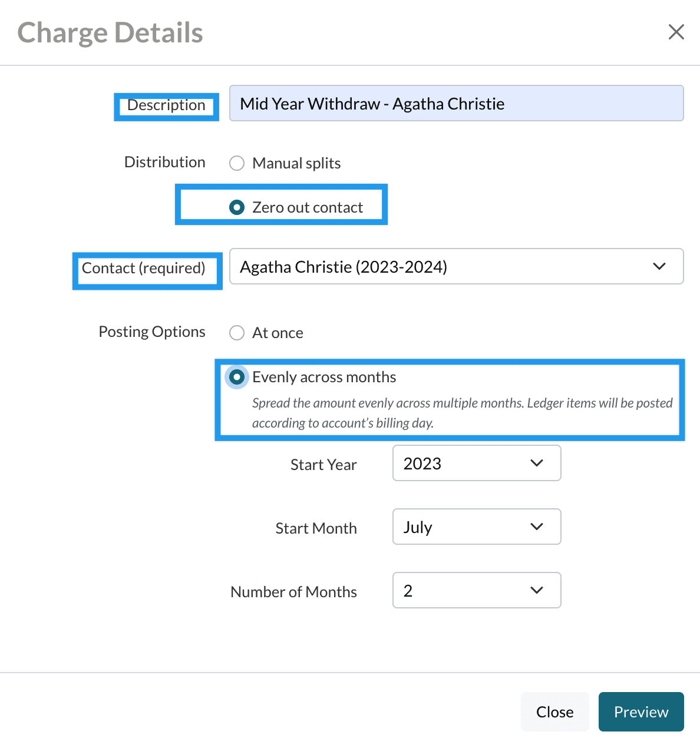
Task: Click the Contact (required) label
Action: 143,269
